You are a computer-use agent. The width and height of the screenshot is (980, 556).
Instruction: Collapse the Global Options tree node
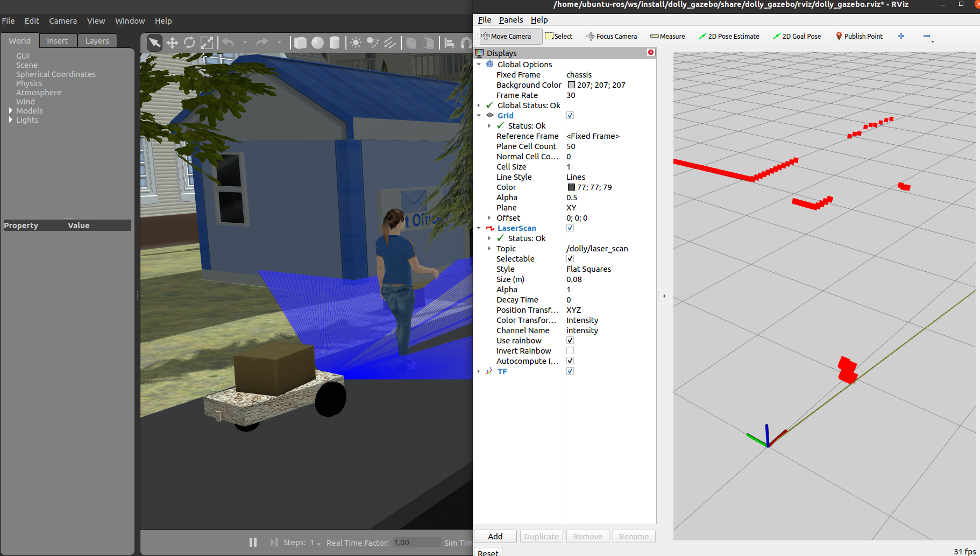click(479, 64)
